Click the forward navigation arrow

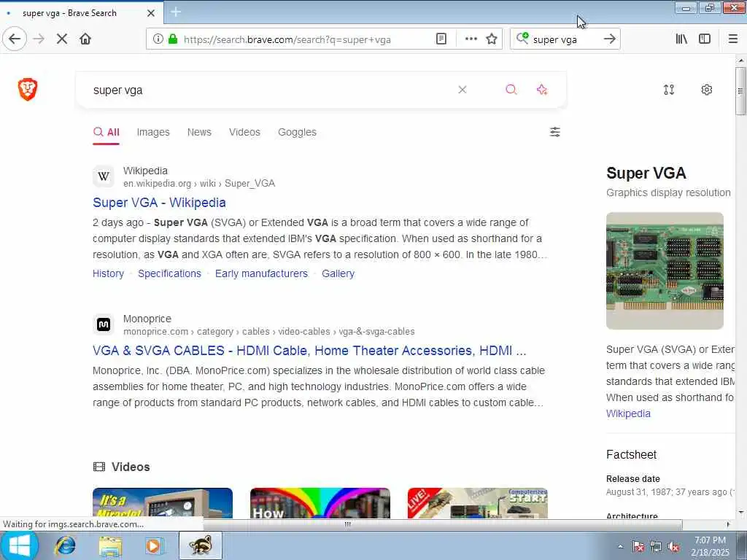click(39, 39)
